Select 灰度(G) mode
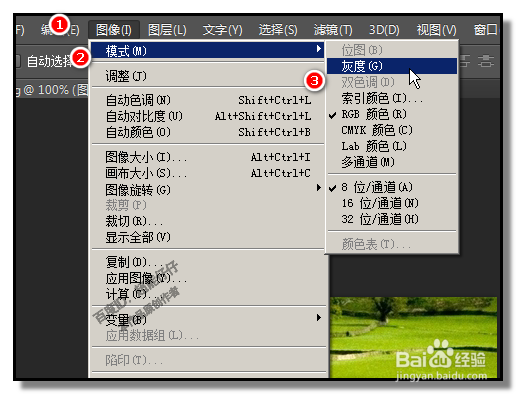516x394 pixels. click(392, 66)
